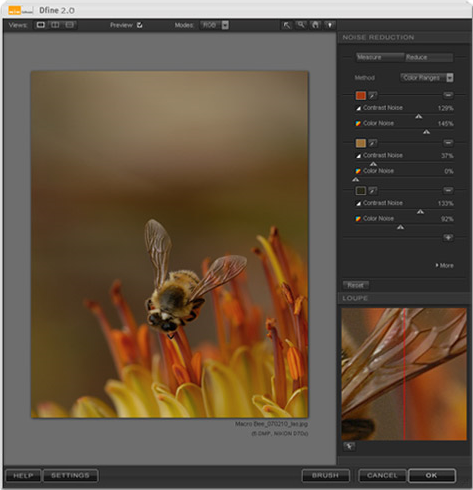
Task: Pick color with eyedropper beside red-orange swatch
Action: point(373,96)
